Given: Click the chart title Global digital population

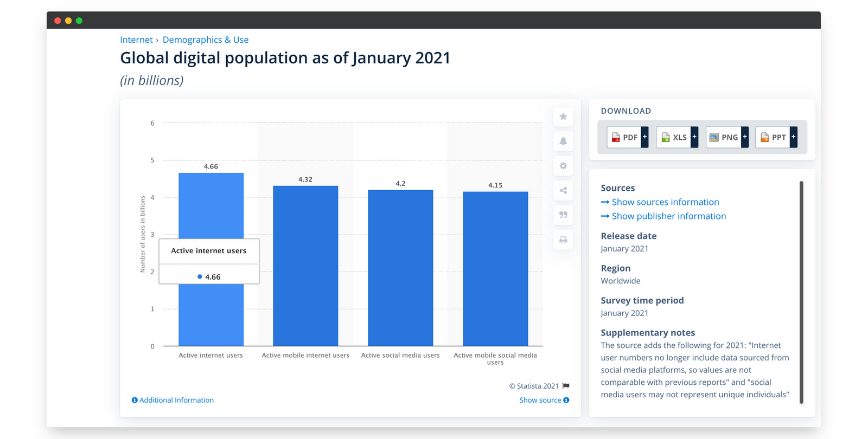Looking at the screenshot, I should pyautogui.click(x=285, y=58).
